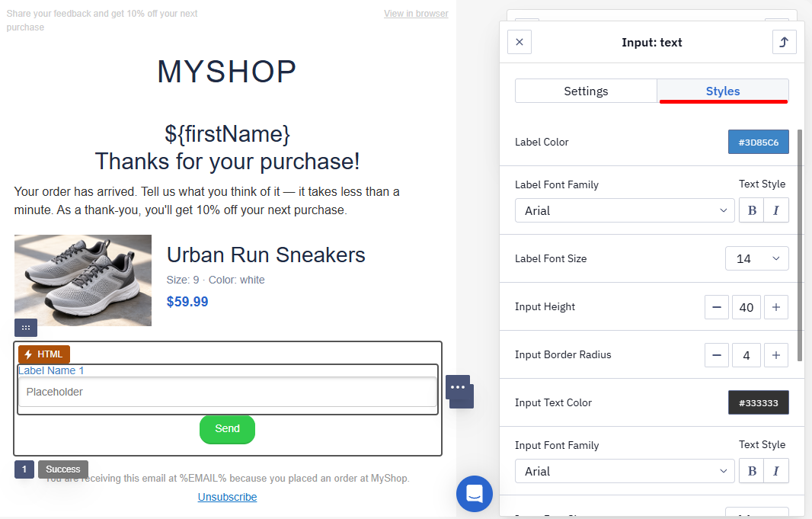Open the Input Text Color swatch #333333
This screenshot has height=519, width=812.
coord(758,402)
